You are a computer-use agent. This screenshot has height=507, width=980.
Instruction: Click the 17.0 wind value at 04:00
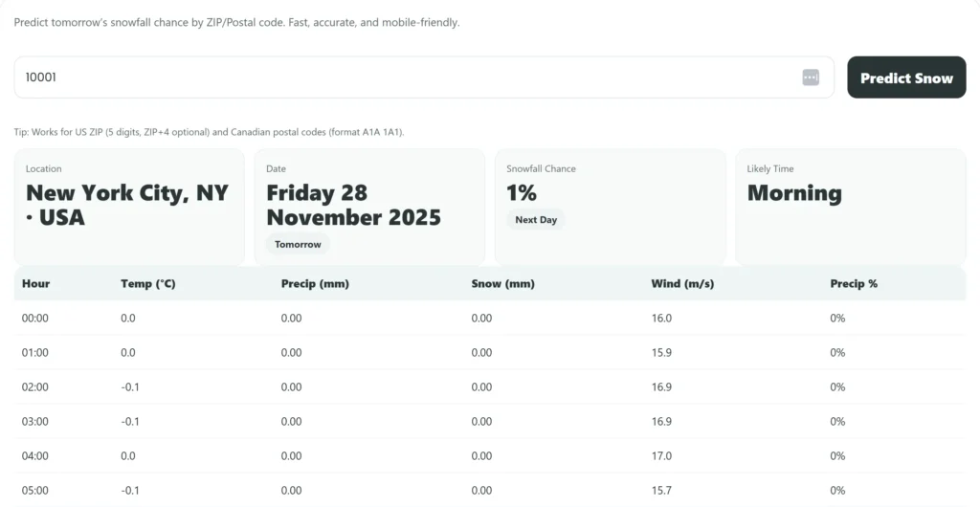click(x=661, y=456)
